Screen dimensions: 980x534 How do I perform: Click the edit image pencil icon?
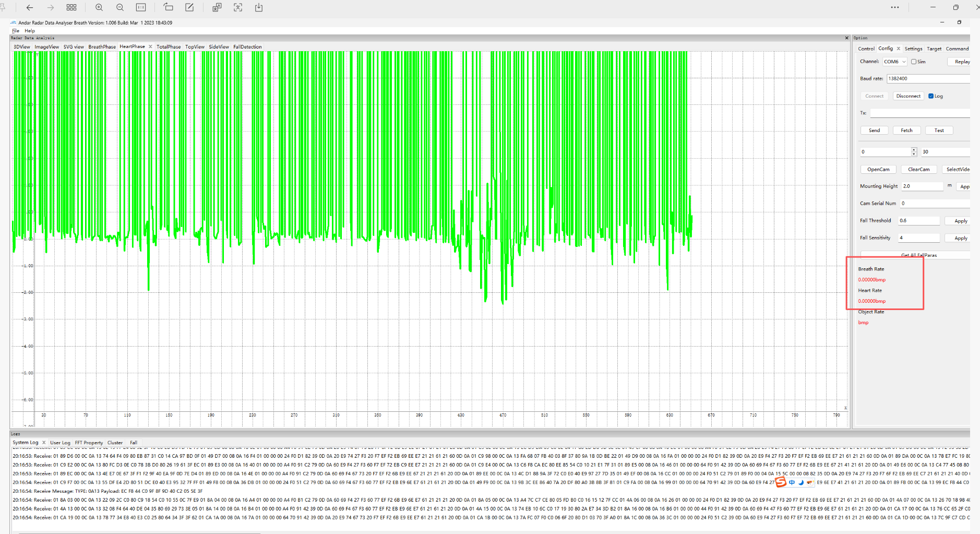point(189,7)
